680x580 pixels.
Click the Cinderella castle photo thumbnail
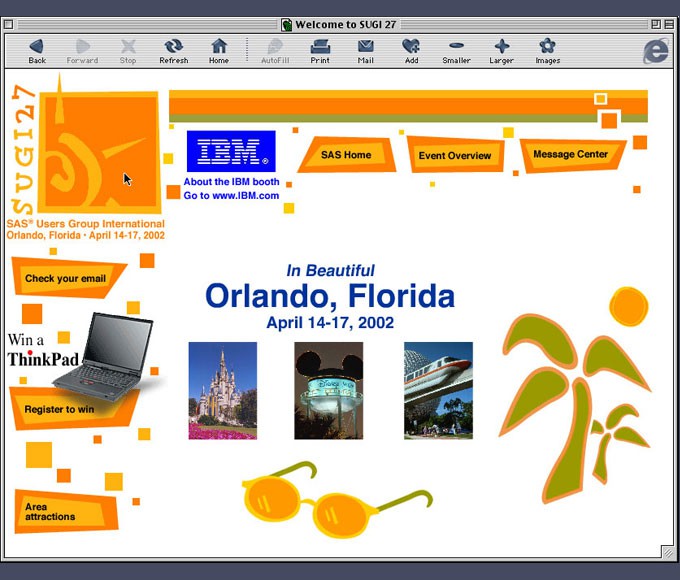[x=222, y=390]
